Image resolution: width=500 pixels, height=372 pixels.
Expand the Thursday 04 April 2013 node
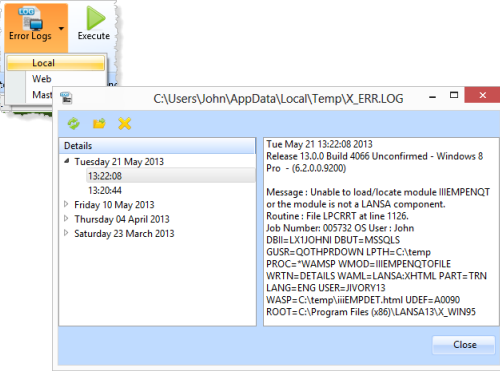click(x=66, y=219)
